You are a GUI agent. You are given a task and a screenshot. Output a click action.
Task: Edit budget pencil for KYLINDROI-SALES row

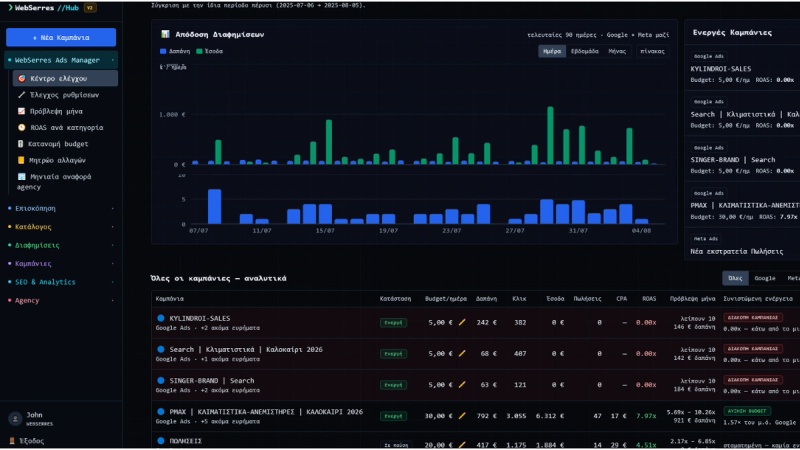[x=462, y=322]
